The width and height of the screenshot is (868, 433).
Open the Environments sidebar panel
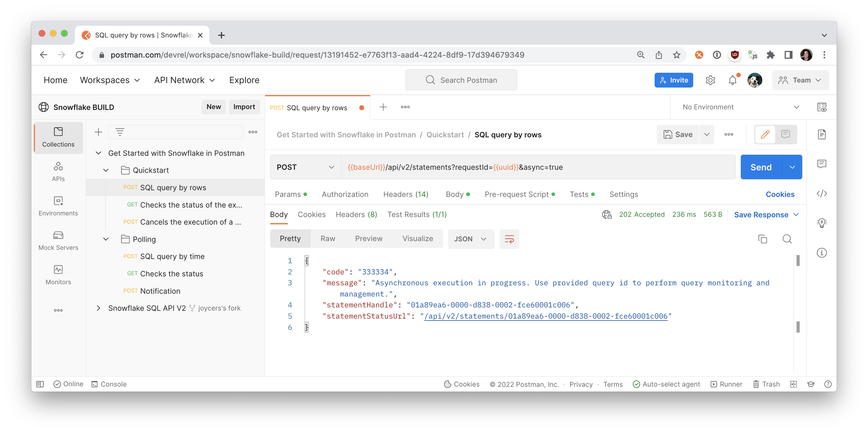[58, 206]
